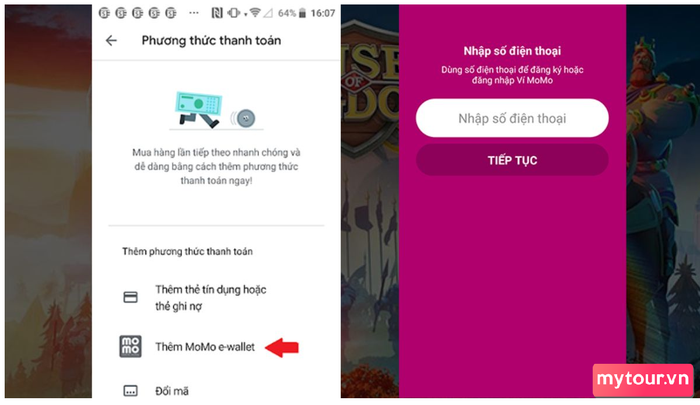Image resolution: width=700 pixels, height=405 pixels.
Task: Tap the payment illustration image
Action: pyautogui.click(x=216, y=111)
